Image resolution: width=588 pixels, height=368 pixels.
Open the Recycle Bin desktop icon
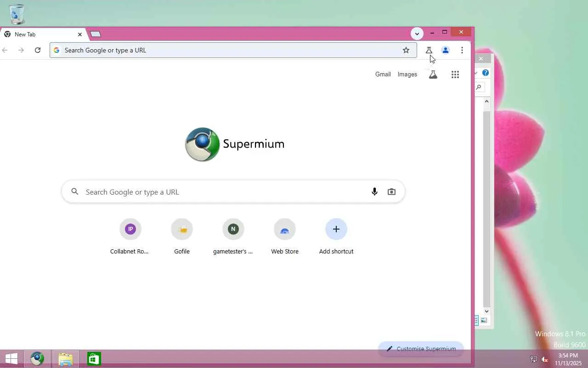pos(17,14)
